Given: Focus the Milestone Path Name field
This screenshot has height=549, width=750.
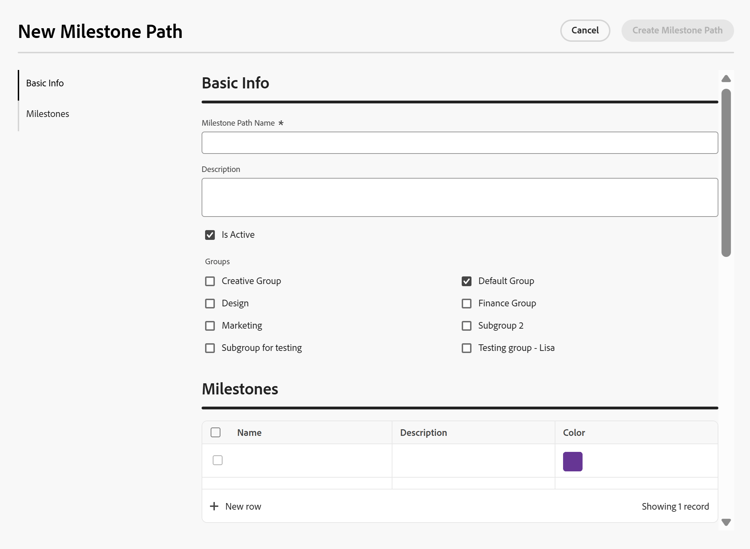Looking at the screenshot, I should (x=459, y=143).
